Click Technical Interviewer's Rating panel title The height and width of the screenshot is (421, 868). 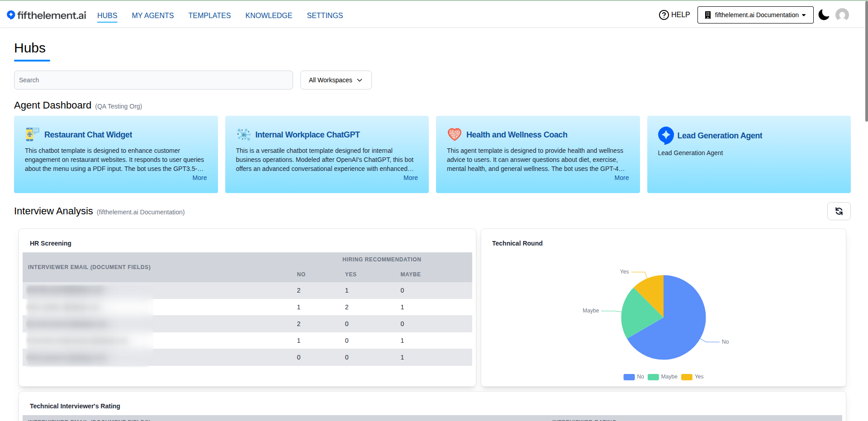75,406
